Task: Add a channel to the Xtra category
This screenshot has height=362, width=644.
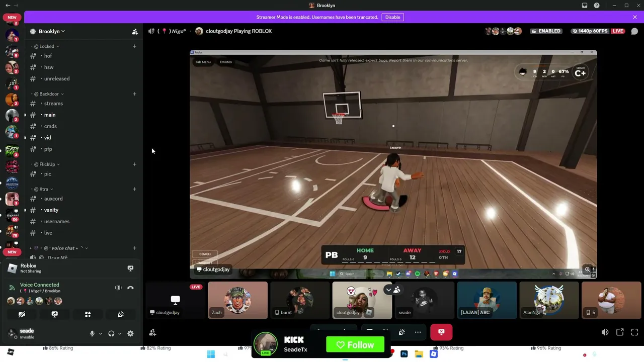Action: point(134,189)
